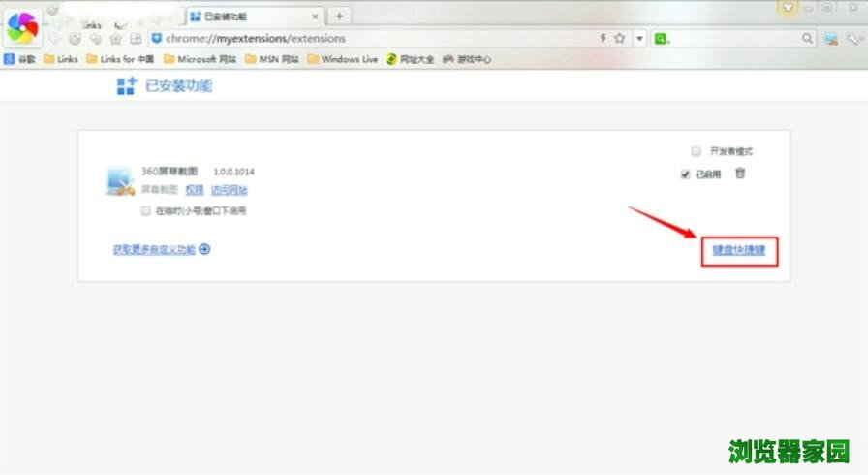The height and width of the screenshot is (475, 868).
Task: Click the search magnifier icon
Action: [808, 38]
